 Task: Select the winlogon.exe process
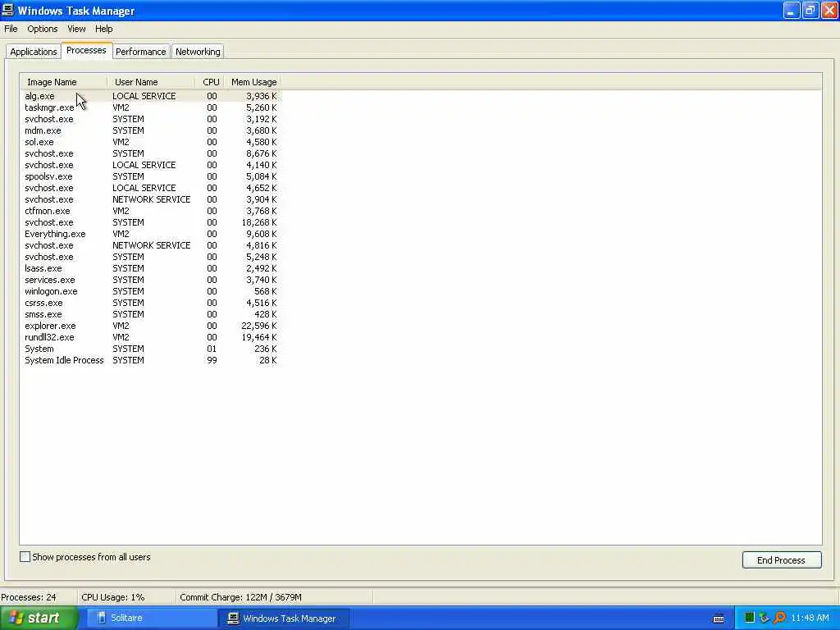pyautogui.click(x=151, y=291)
